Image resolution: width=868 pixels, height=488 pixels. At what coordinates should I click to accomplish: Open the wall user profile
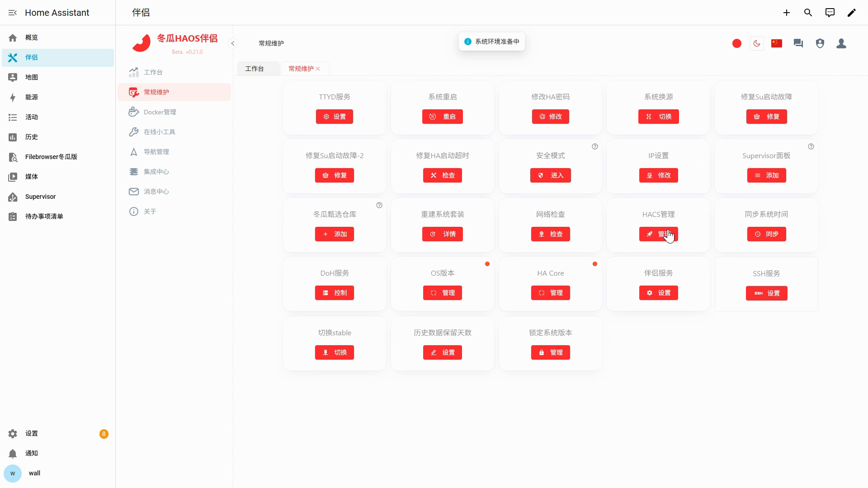pyautogui.click(x=58, y=473)
